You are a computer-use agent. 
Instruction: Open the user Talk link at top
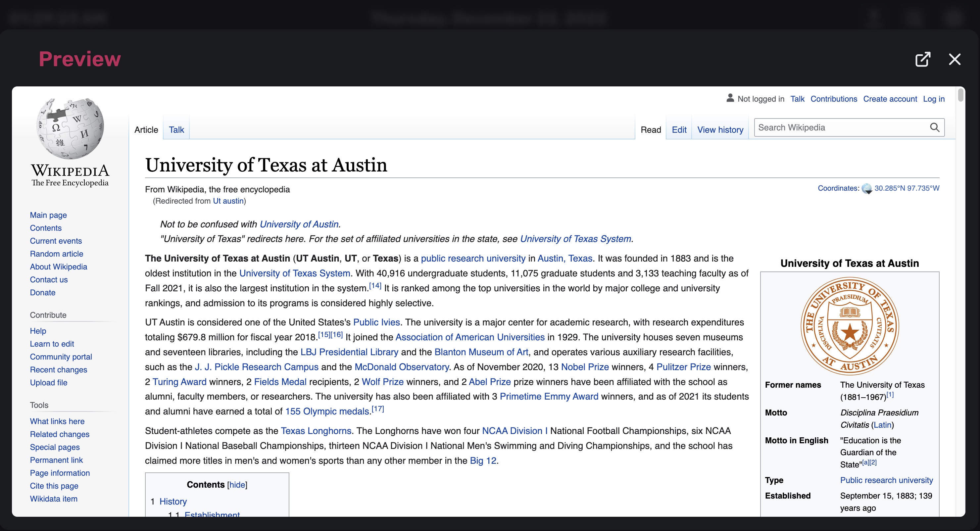tap(797, 99)
